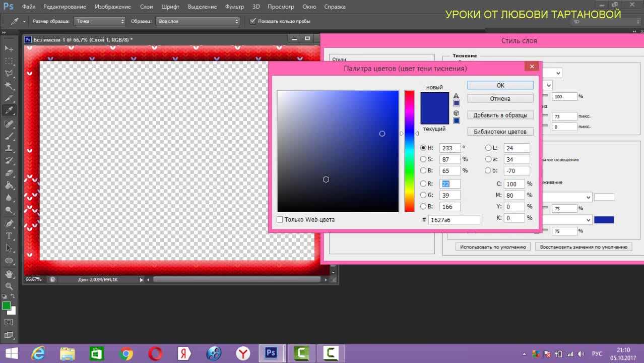Screen dimensions: 644x363
Task: Select the Path Selection tool
Action: click(x=9, y=248)
